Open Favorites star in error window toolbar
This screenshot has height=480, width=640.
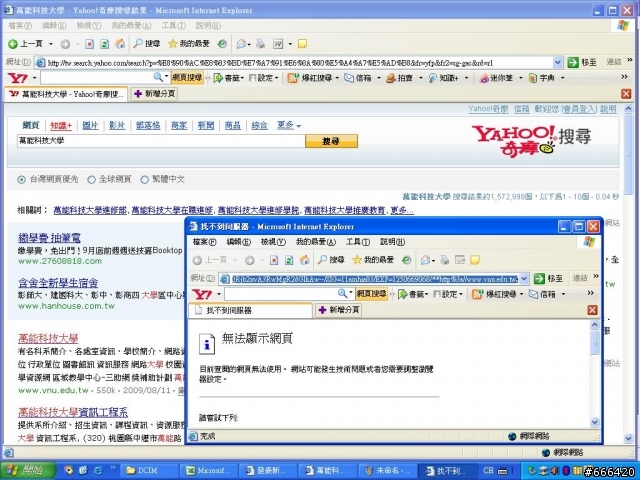click(373, 260)
